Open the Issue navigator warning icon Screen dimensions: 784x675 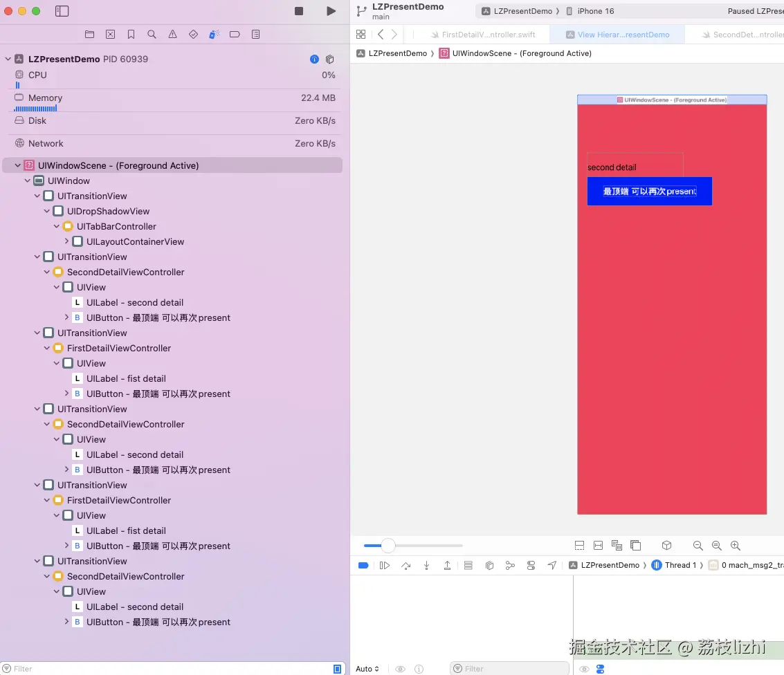[x=172, y=35]
